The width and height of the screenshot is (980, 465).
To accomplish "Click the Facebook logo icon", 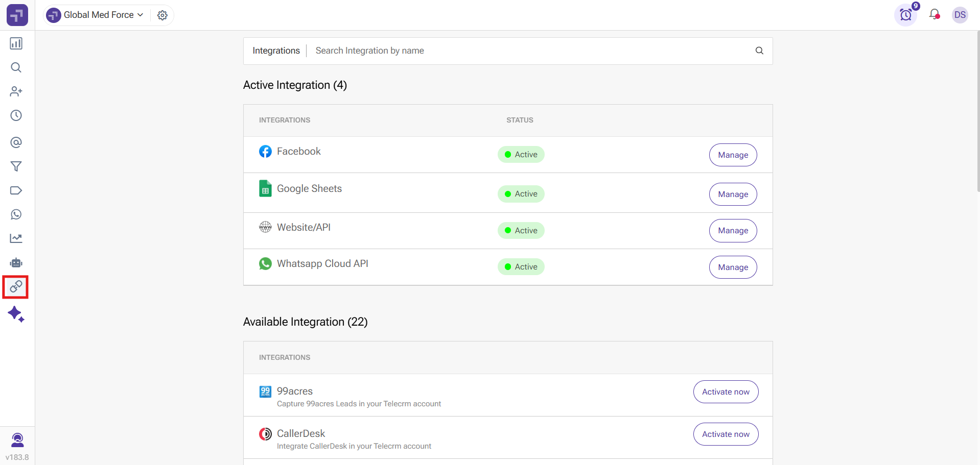I will point(265,152).
